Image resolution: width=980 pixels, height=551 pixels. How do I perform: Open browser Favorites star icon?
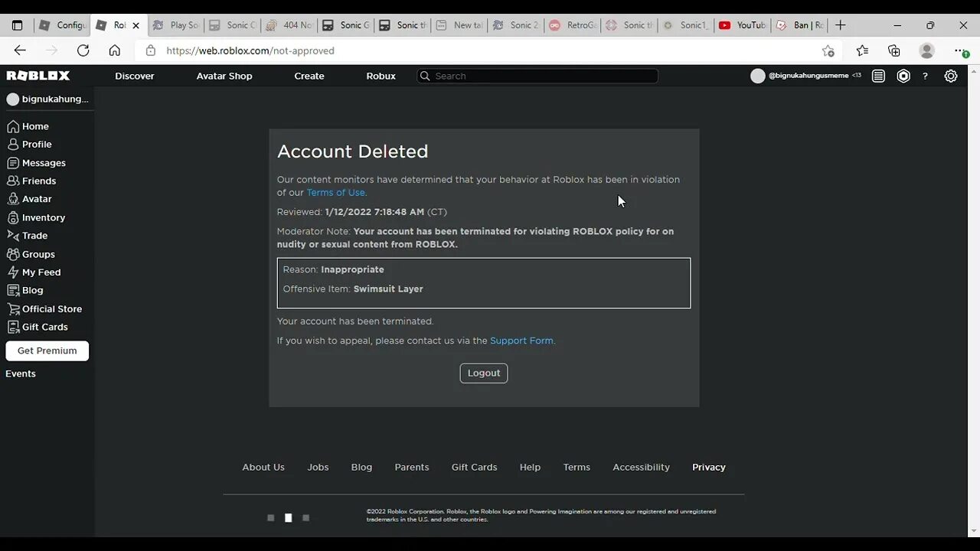862,51
